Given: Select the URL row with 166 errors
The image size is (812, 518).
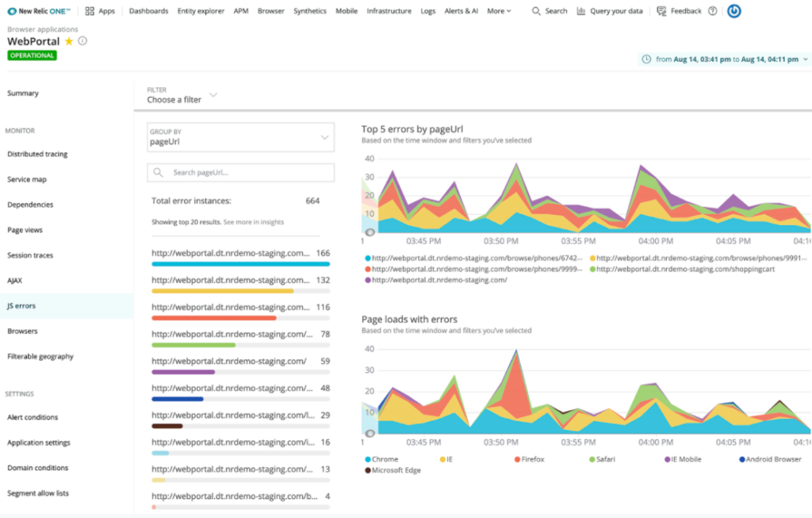Looking at the screenshot, I should [241, 256].
